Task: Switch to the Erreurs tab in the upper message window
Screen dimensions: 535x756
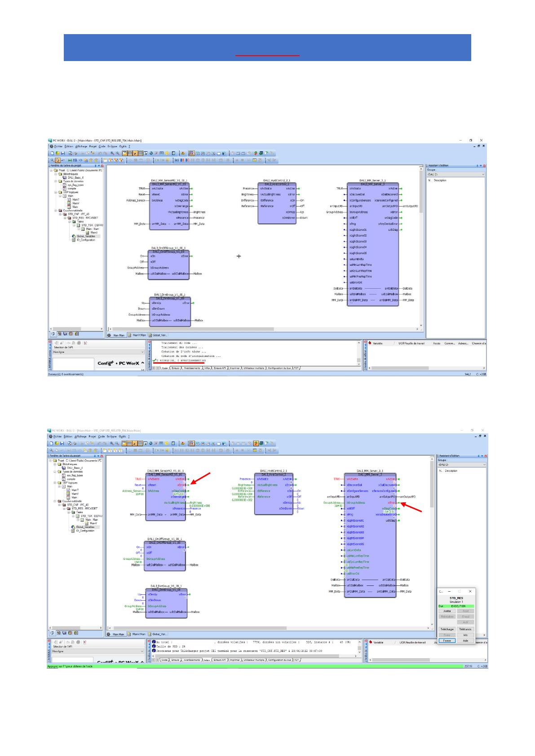Action: pos(176,368)
